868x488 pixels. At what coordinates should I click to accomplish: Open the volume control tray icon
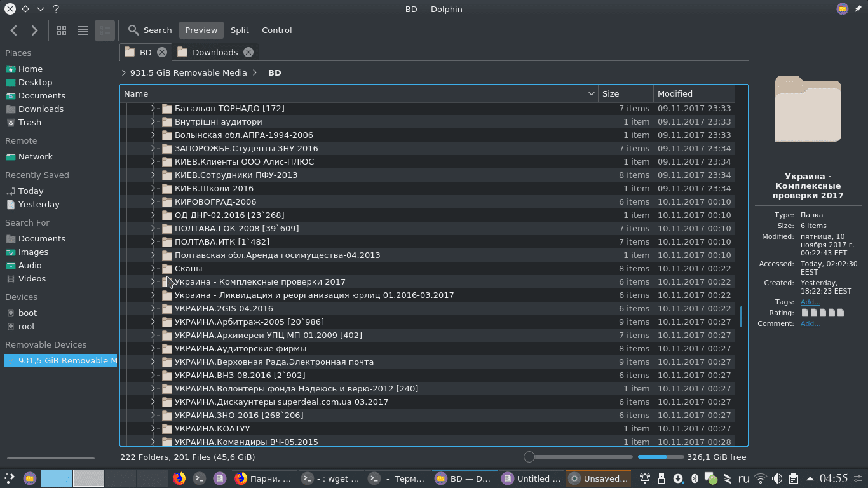coord(777,478)
